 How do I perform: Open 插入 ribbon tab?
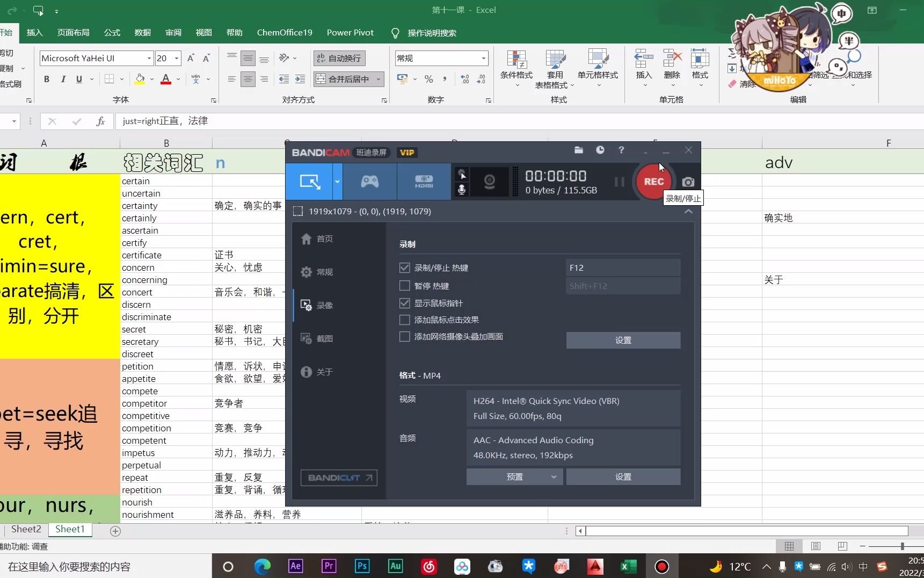click(x=34, y=33)
